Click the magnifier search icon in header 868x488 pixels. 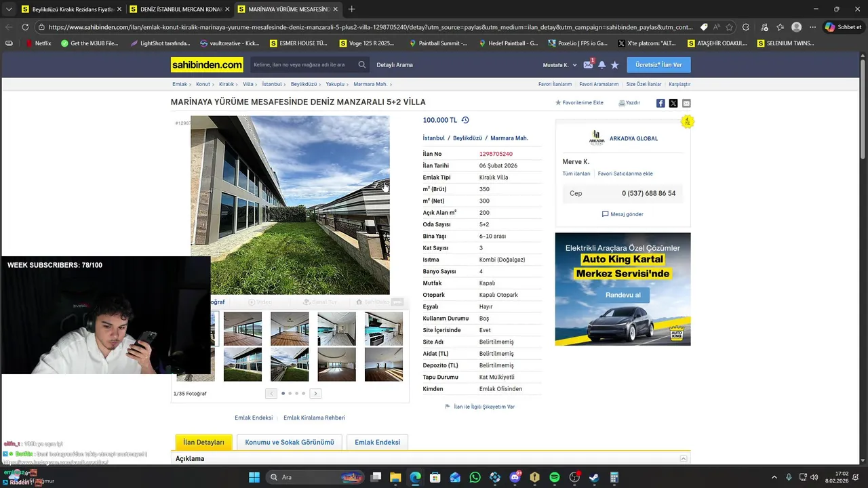click(x=362, y=65)
